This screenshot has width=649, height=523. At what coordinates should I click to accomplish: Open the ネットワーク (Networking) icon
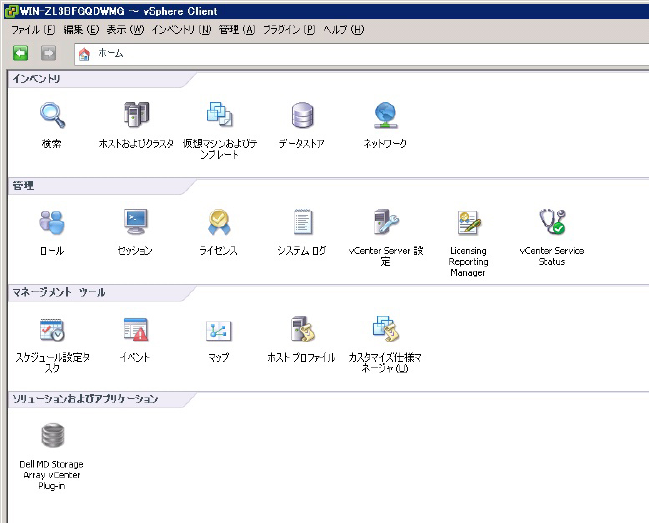385,115
